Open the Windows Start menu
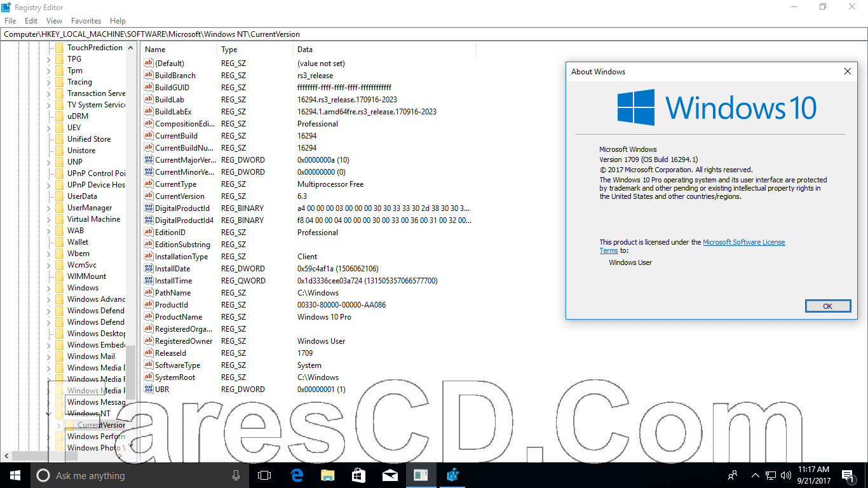 [x=15, y=475]
